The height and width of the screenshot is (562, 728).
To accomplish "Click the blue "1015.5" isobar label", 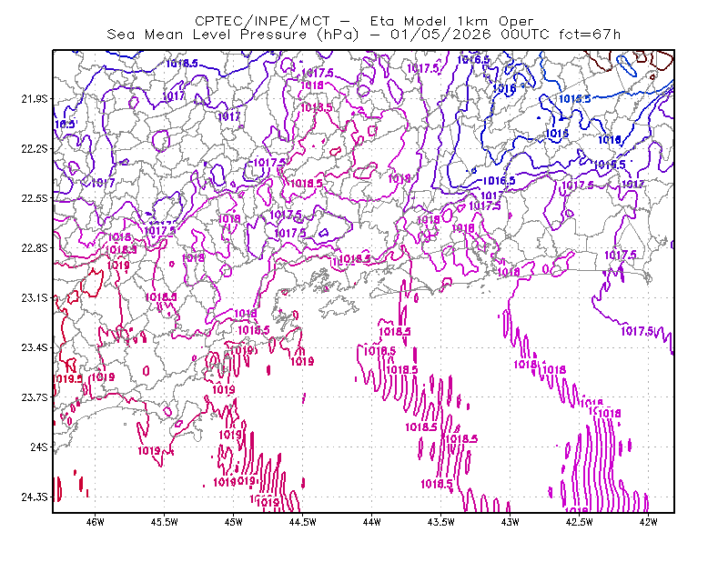I will (574, 99).
